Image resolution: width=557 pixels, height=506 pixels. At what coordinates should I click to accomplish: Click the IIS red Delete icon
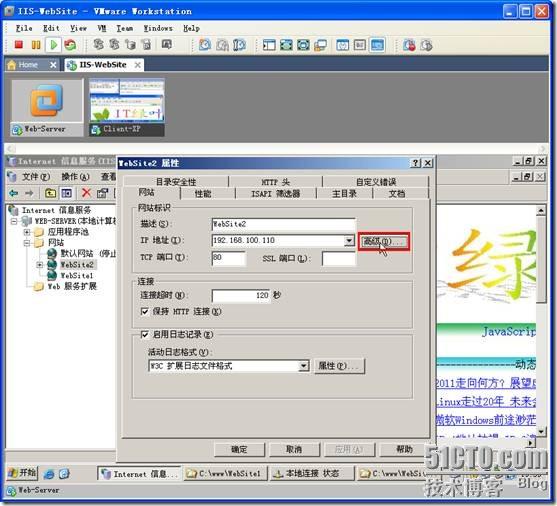(86, 193)
